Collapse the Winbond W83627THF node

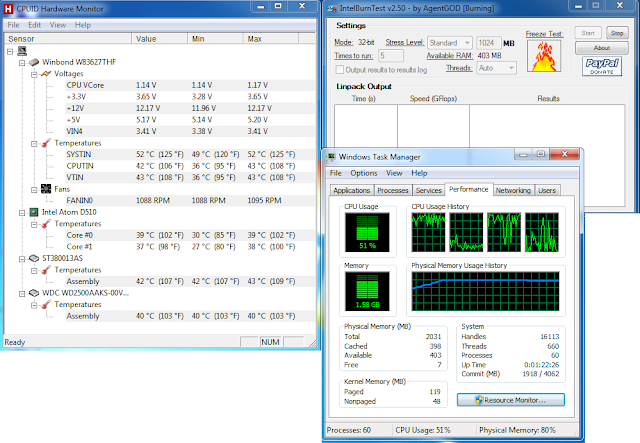click(22, 63)
